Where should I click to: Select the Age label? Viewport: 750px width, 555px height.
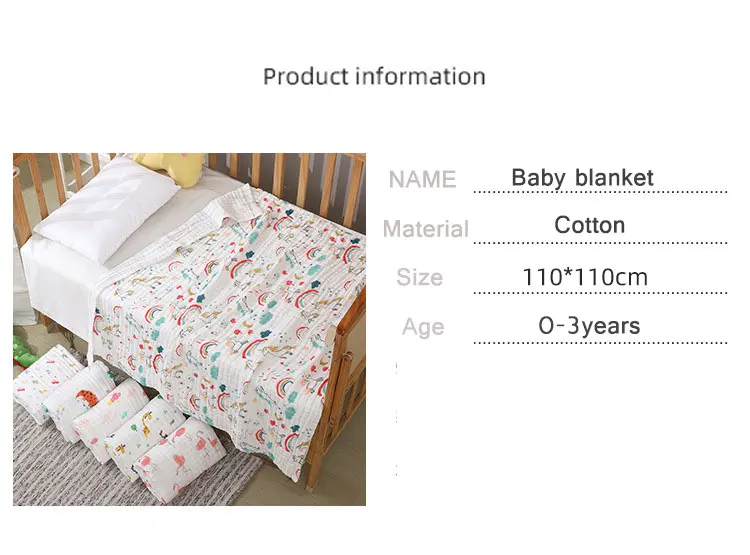pyautogui.click(x=423, y=327)
